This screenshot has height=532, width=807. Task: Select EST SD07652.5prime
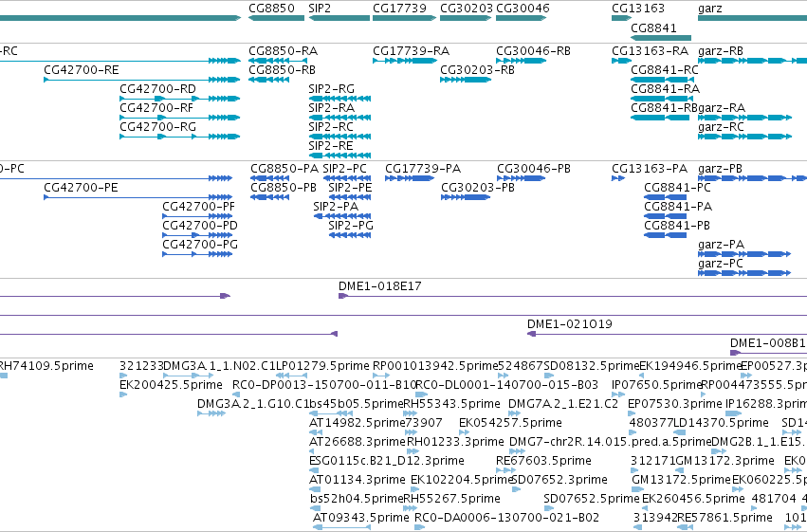pyautogui.click(x=549, y=509)
